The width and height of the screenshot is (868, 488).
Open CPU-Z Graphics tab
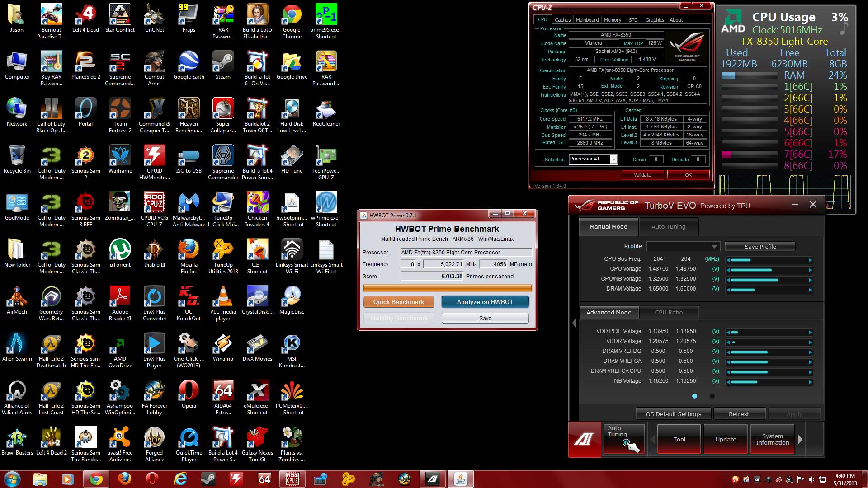click(x=655, y=20)
